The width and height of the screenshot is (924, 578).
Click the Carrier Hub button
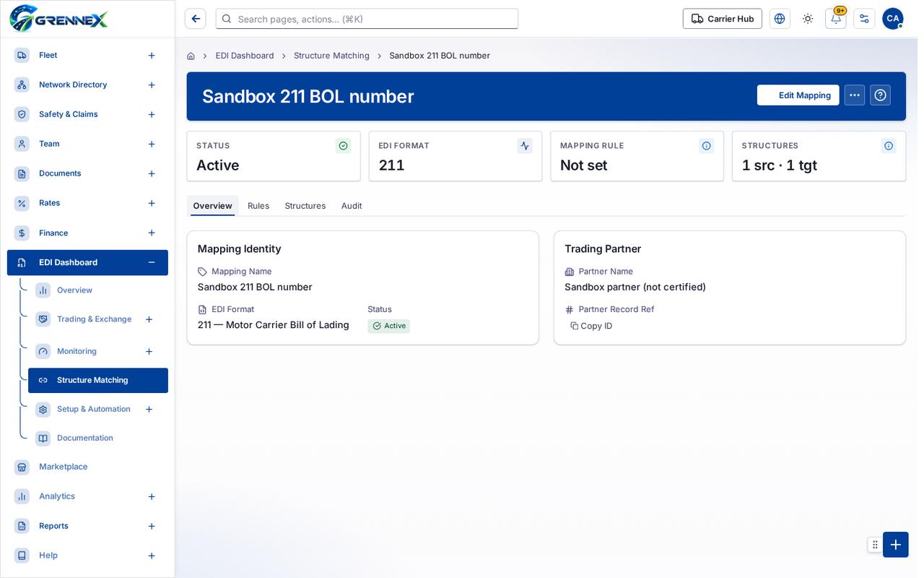click(x=723, y=19)
